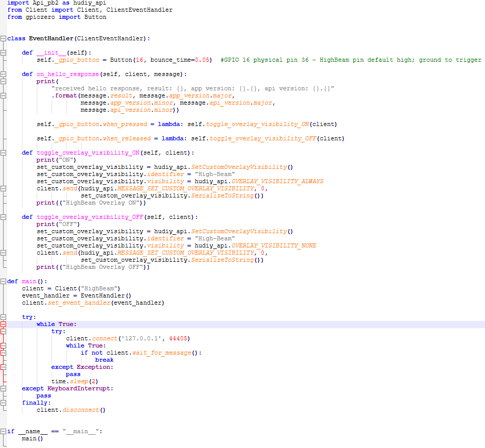Collapse the .format( line fold marker
The image size is (485, 448).
coord(3,96)
